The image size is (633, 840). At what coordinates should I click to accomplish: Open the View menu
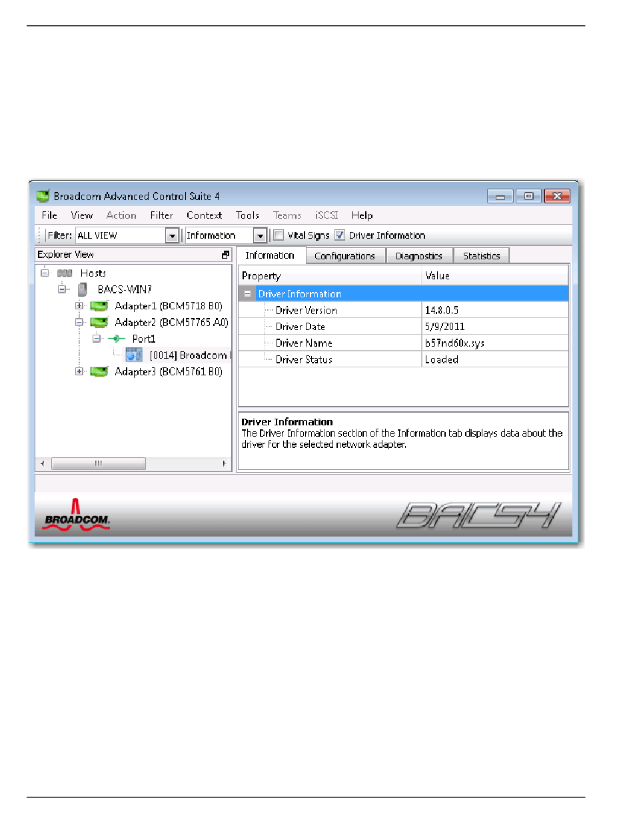[x=82, y=215]
